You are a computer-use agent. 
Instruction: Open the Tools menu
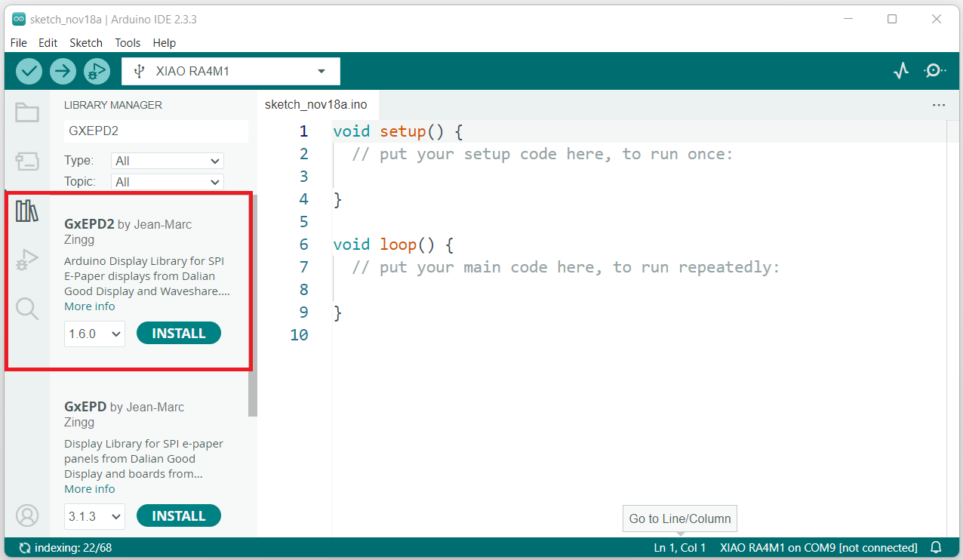128,43
